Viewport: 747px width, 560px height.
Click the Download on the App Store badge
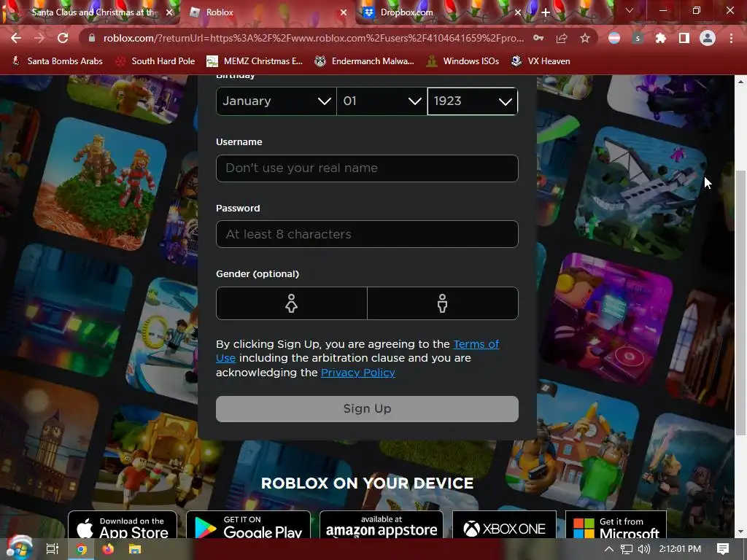point(123,526)
